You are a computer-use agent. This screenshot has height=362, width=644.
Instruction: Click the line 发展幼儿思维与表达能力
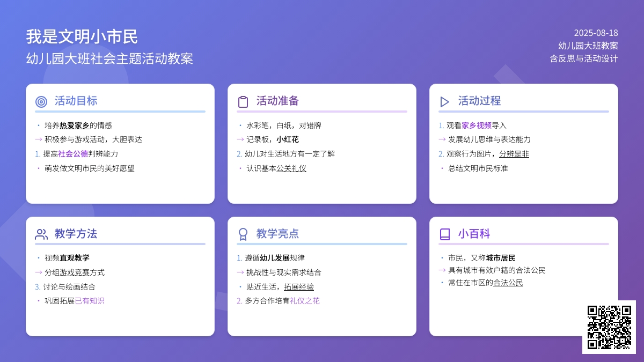(489, 139)
